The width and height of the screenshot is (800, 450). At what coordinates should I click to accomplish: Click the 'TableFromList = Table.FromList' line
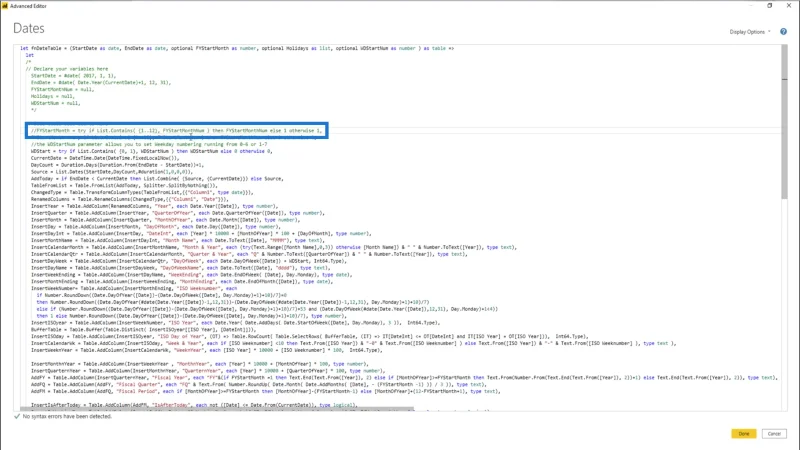124,186
